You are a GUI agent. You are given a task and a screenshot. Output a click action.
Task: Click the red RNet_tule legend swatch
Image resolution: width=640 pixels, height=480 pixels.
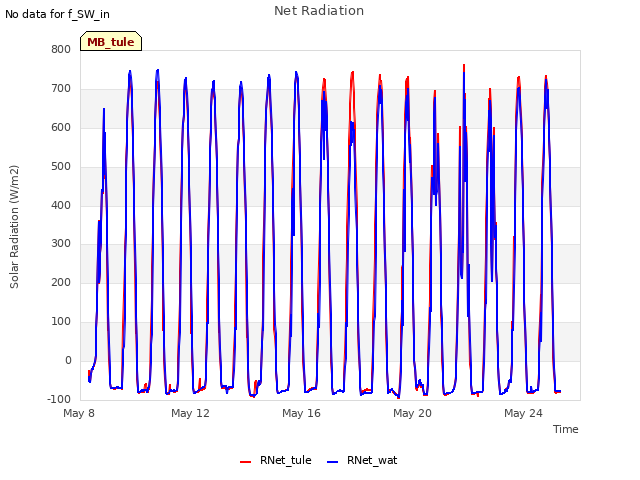[x=245, y=462]
